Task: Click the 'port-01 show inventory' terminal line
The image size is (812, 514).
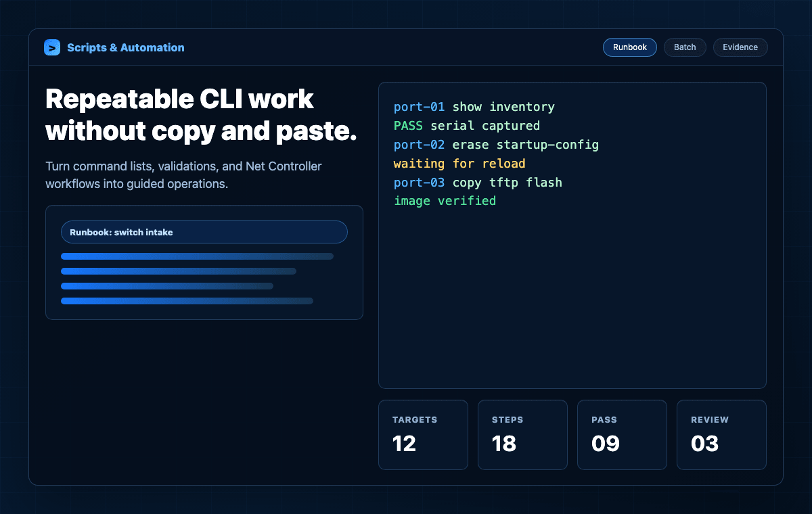Action: tap(474, 107)
